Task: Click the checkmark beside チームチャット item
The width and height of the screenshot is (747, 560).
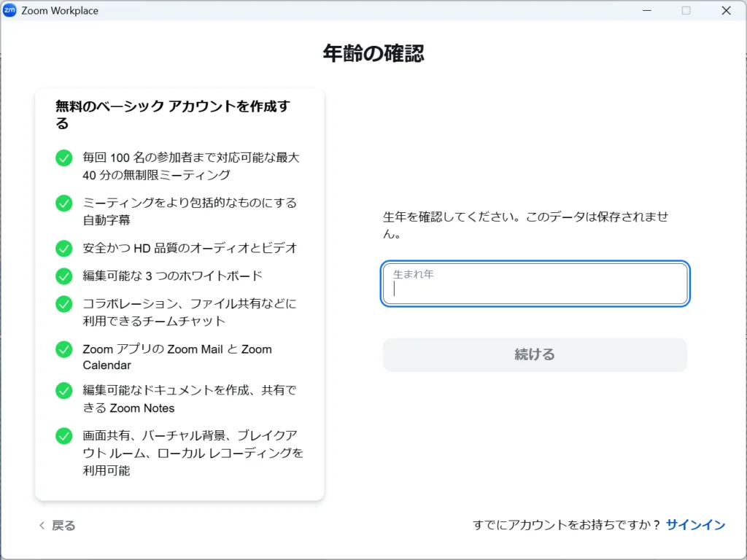Action: (x=64, y=304)
